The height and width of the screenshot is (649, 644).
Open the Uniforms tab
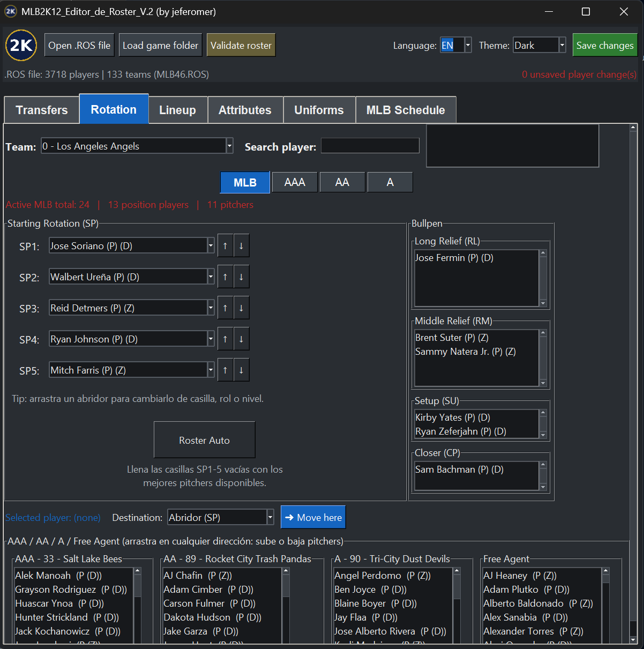[x=319, y=110]
